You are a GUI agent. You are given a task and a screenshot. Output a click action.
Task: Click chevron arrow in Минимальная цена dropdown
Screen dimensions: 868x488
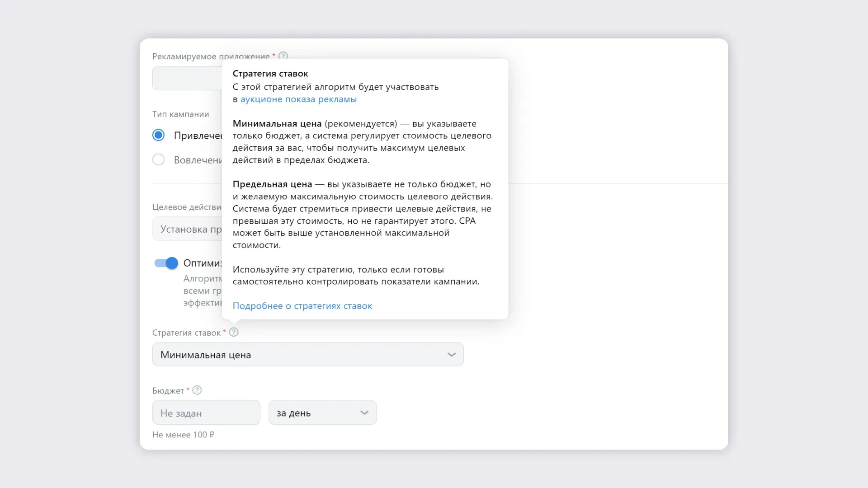451,355
